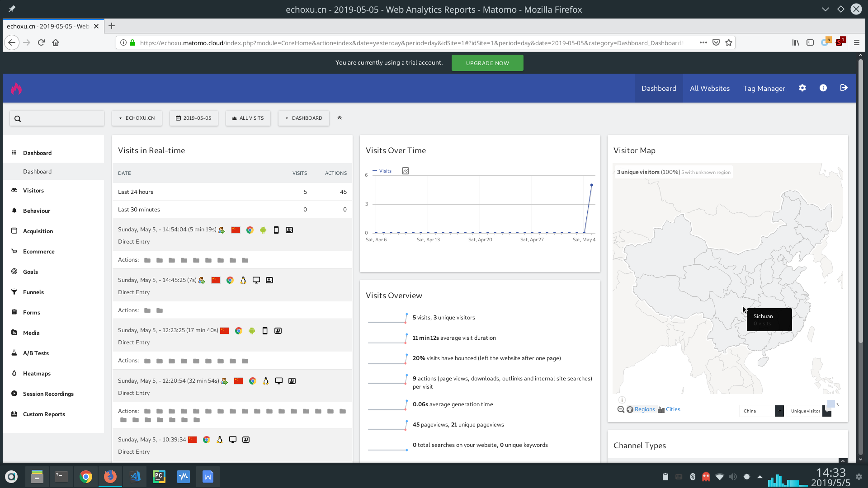Image resolution: width=868 pixels, height=488 pixels.
Task: Select Dashboard in the top navigation
Action: point(659,88)
